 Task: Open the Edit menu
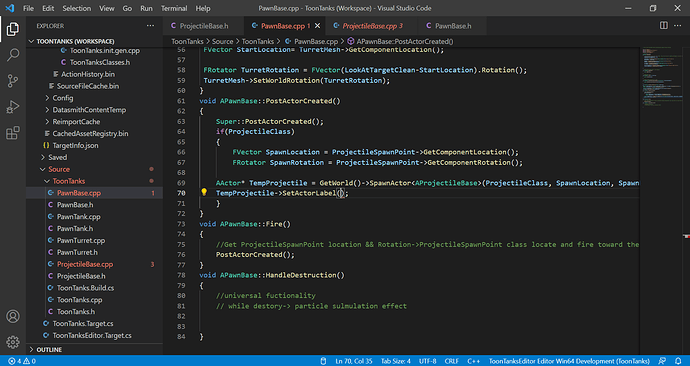48,8
